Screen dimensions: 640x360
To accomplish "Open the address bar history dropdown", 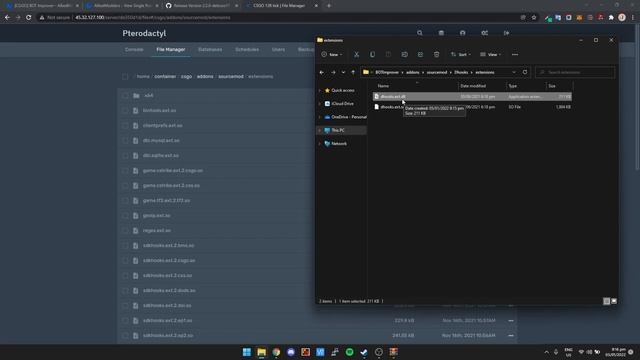I will pyautogui.click(x=514, y=72).
